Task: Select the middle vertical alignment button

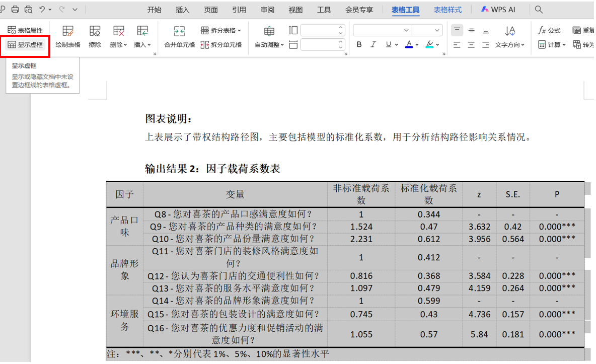Action: [471, 30]
